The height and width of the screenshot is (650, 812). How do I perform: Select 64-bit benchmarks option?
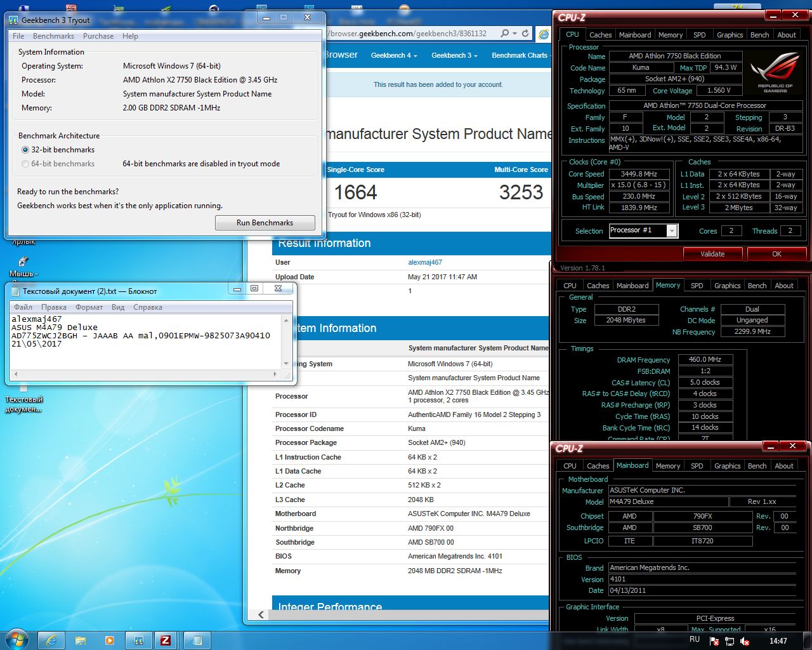(58, 164)
